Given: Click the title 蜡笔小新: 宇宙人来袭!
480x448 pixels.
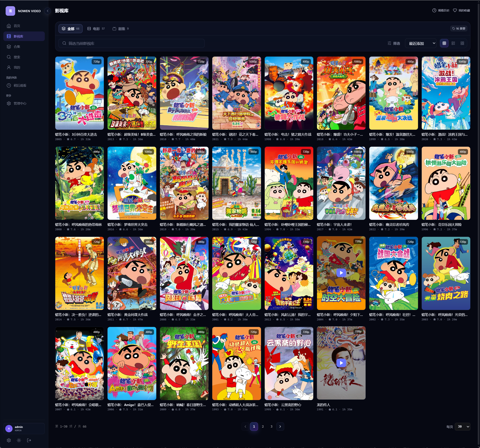Looking at the screenshot, I should click(x=334, y=225).
